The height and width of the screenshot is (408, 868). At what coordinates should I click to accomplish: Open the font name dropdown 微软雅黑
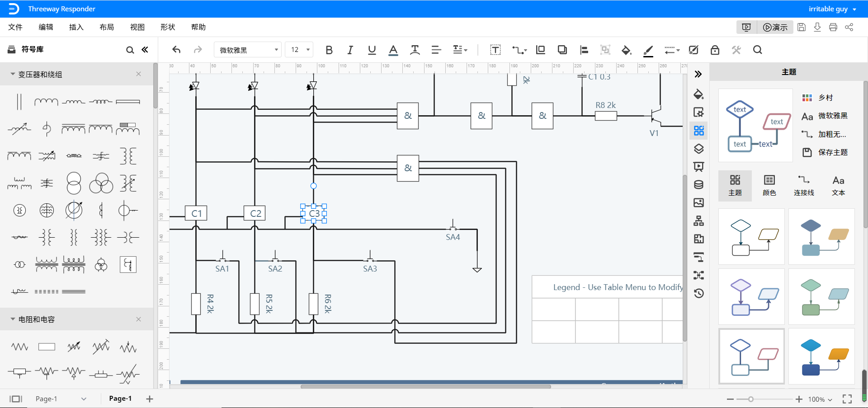(248, 50)
